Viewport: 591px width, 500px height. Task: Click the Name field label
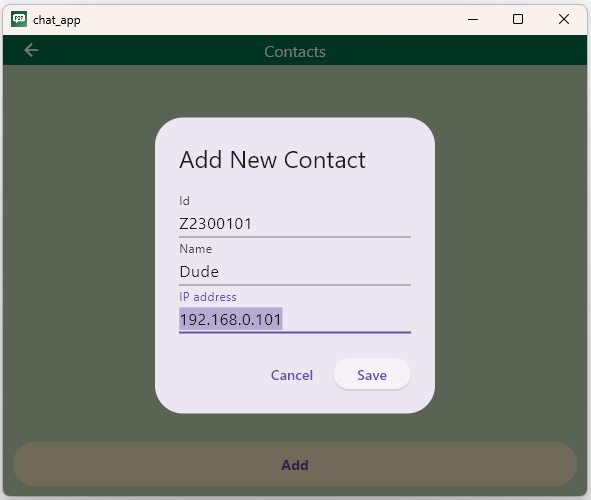[x=196, y=249]
